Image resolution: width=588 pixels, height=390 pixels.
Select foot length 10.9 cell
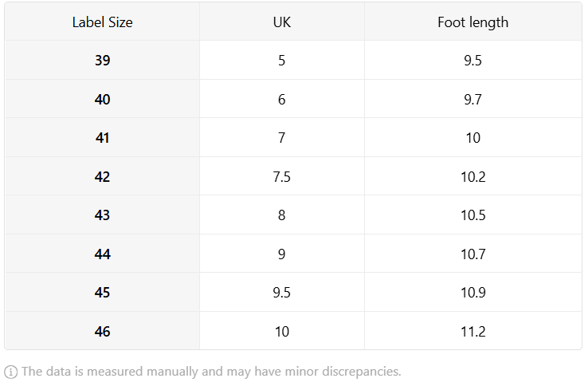pyautogui.click(x=473, y=293)
